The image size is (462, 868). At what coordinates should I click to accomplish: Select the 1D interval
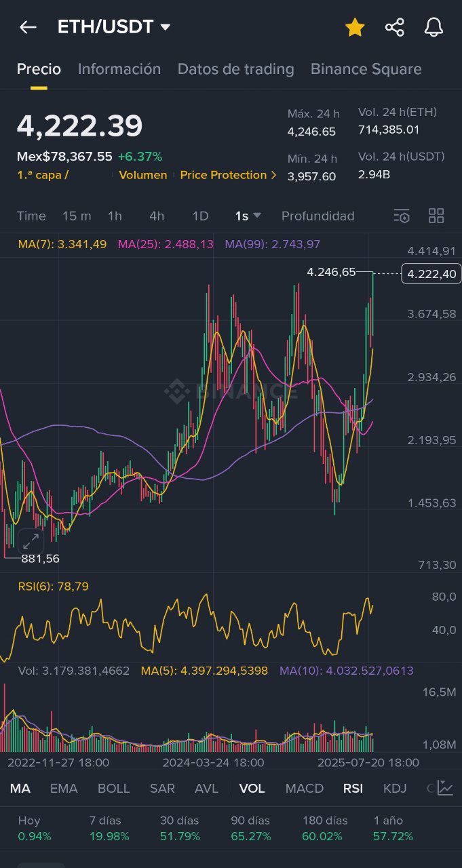(x=200, y=216)
